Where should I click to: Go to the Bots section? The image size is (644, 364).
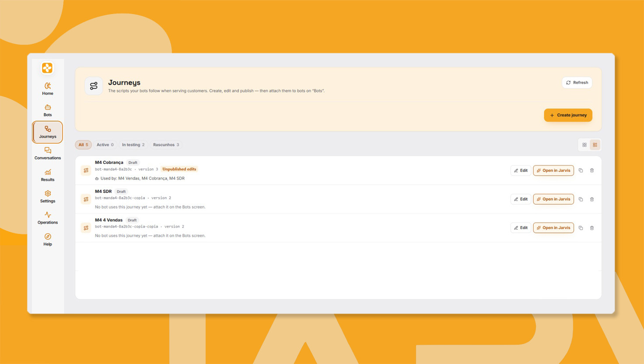(x=48, y=110)
